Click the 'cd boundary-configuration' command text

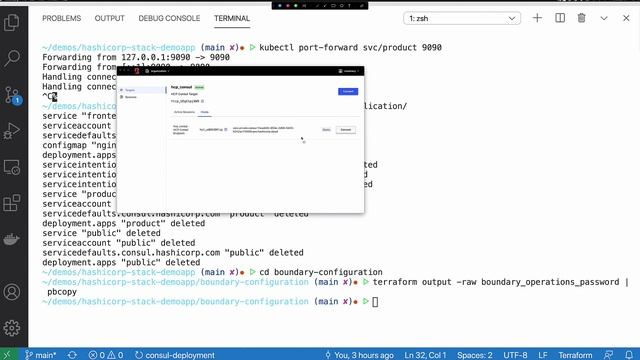[321, 272]
